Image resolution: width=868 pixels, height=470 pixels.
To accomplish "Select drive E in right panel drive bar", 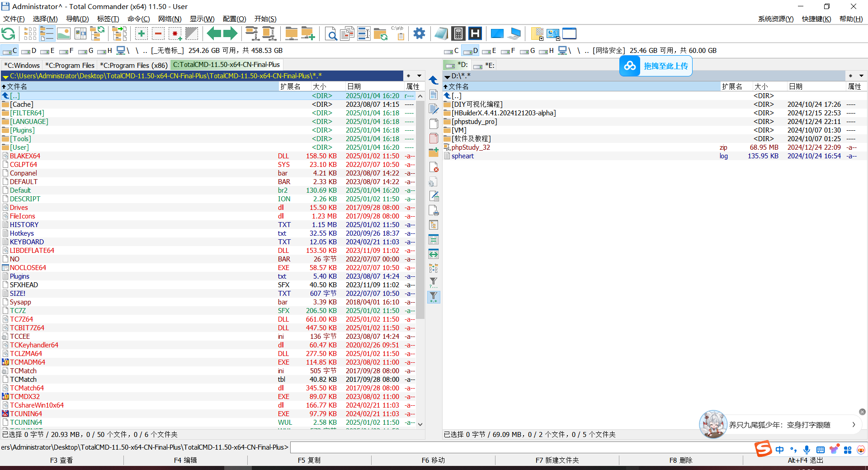I will point(490,51).
